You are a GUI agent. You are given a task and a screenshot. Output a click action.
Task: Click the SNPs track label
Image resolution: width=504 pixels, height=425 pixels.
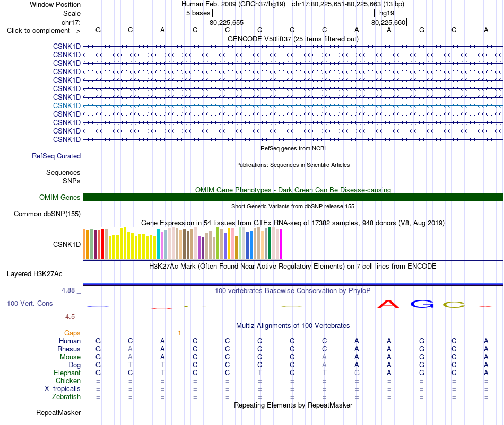point(72,181)
